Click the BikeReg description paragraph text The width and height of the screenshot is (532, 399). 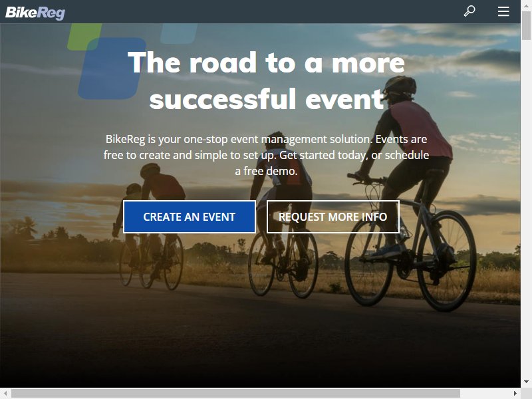[267, 155]
